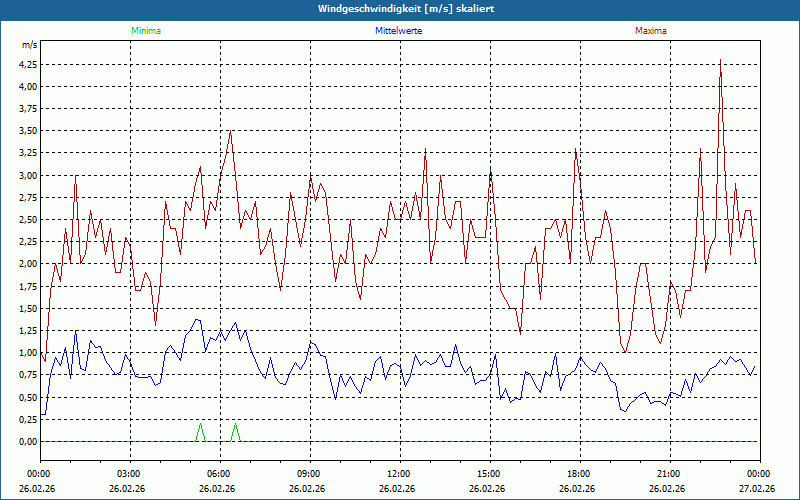Screen dimensions: 800x500
Task: Select the red Maxima legend label
Action: [651, 31]
